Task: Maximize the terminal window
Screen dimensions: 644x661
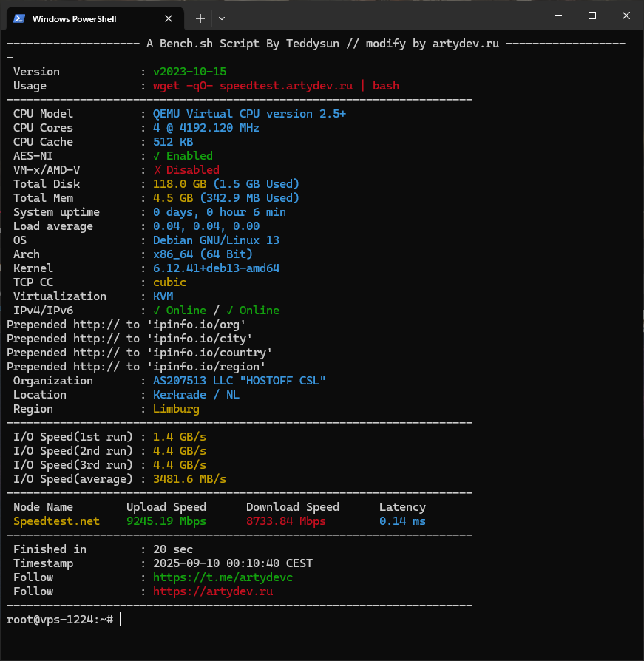Action: [x=592, y=16]
